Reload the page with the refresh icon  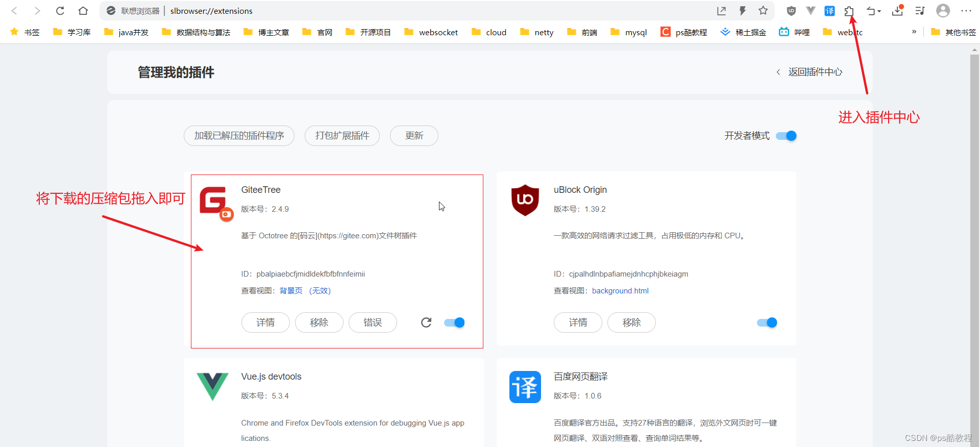(60, 11)
